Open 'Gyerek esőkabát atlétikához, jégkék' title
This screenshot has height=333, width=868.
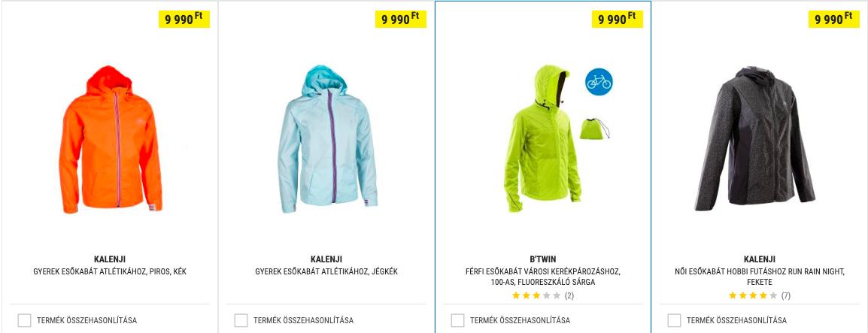click(x=326, y=271)
